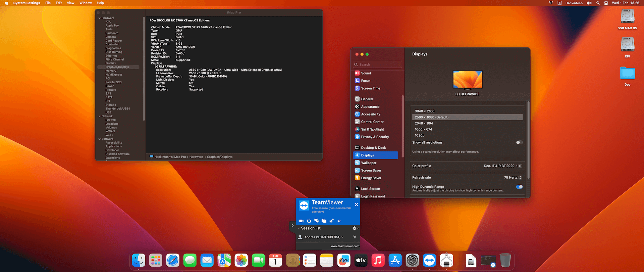Viewport: 644px width, 272px height.
Task: Collapse the Network tree section
Action: coord(100,116)
